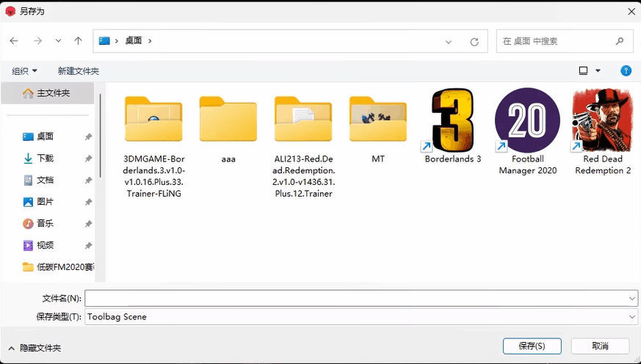Select 主文件夹 in the navigation pane
641x364 pixels.
48,93
